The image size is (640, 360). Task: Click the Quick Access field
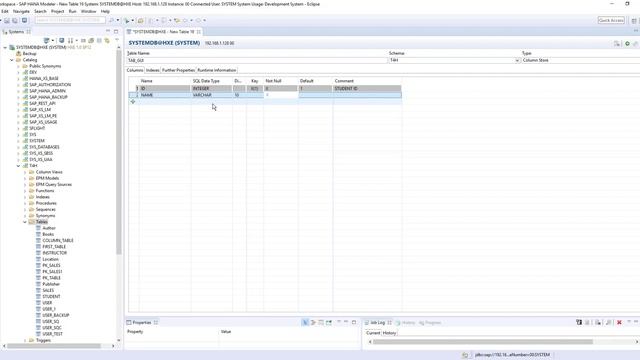tap(611, 20)
